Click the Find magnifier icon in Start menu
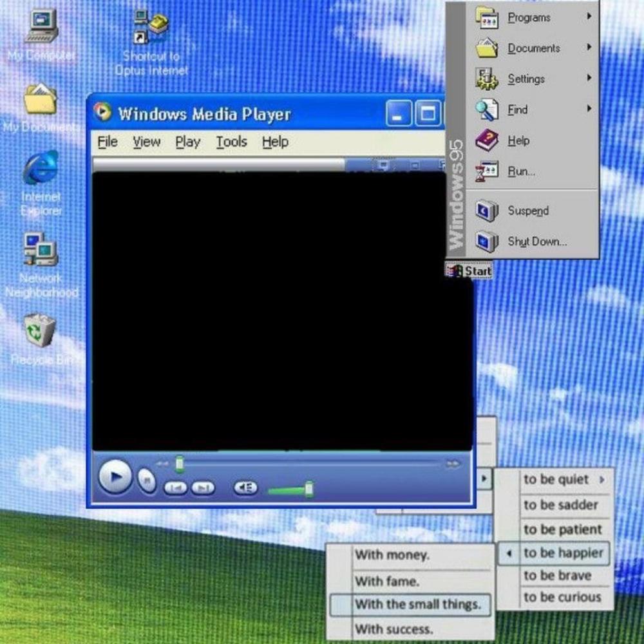The width and height of the screenshot is (644, 644). click(x=487, y=109)
